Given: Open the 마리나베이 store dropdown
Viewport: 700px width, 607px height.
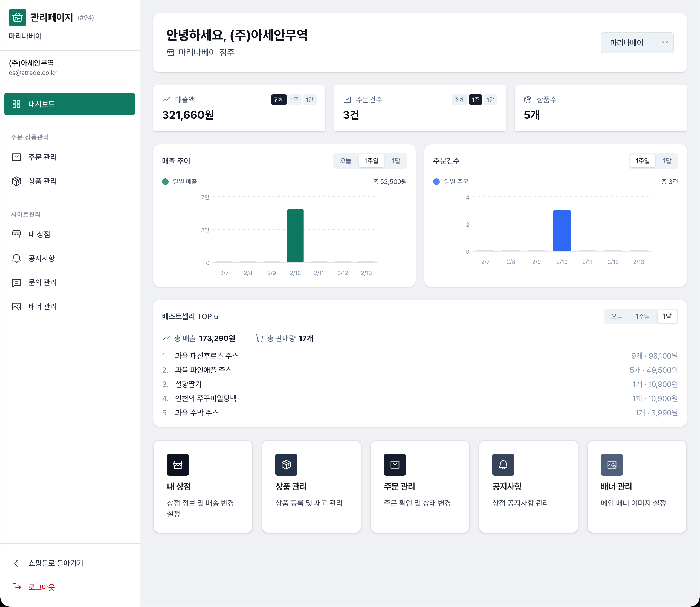Looking at the screenshot, I should [x=637, y=43].
